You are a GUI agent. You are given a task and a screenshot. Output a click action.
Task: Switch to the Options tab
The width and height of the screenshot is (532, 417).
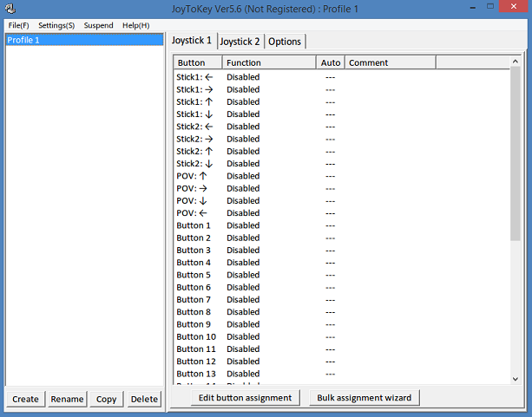tap(285, 42)
